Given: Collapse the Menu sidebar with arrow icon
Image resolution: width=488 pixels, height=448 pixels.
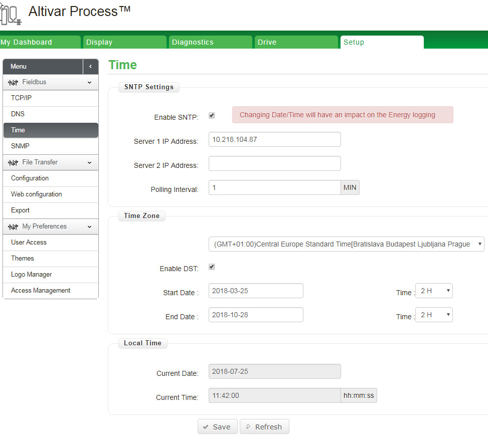Looking at the screenshot, I should pyautogui.click(x=91, y=66).
